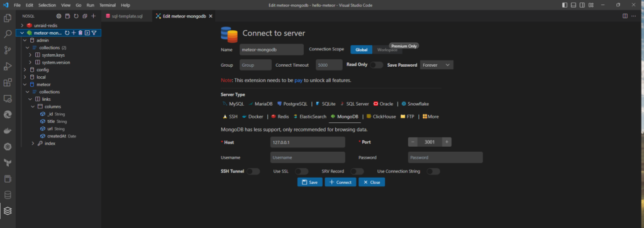Open the File menu
This screenshot has width=644, height=228.
point(17,5)
